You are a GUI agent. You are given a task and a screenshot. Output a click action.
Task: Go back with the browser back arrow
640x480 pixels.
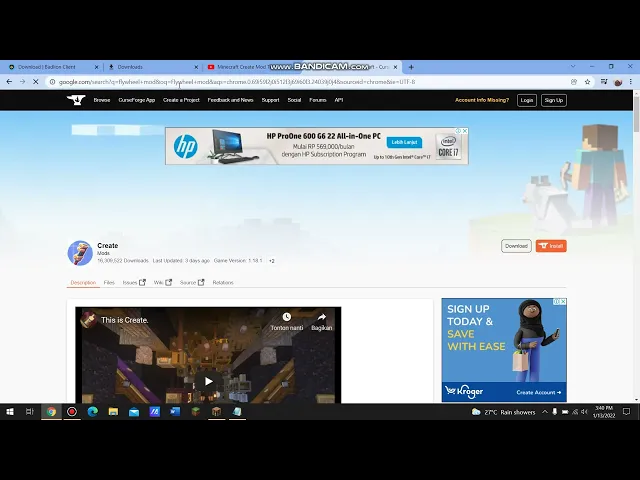[9, 82]
